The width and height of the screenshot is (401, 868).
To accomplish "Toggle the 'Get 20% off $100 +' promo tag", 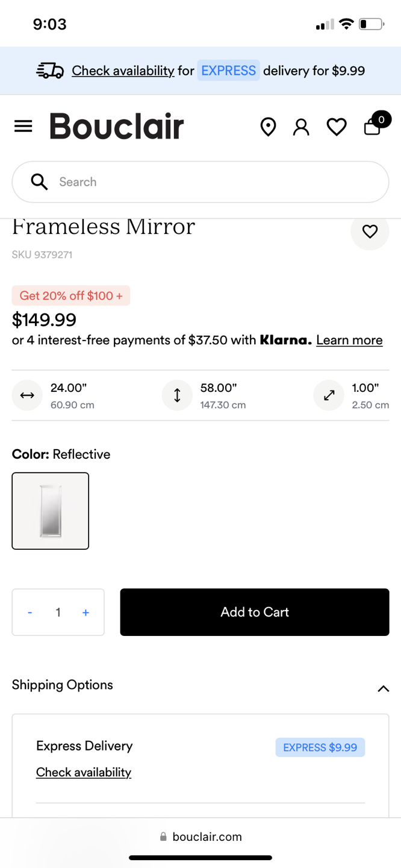I will pyautogui.click(x=70, y=295).
